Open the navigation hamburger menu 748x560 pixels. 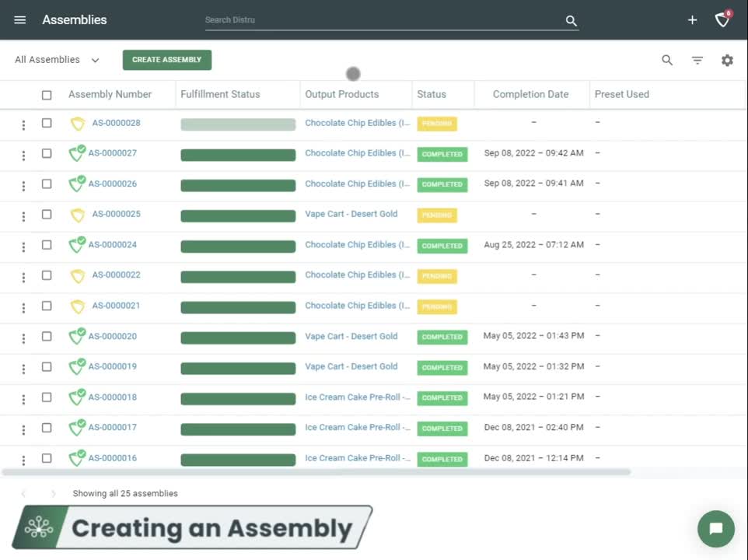[19, 19]
